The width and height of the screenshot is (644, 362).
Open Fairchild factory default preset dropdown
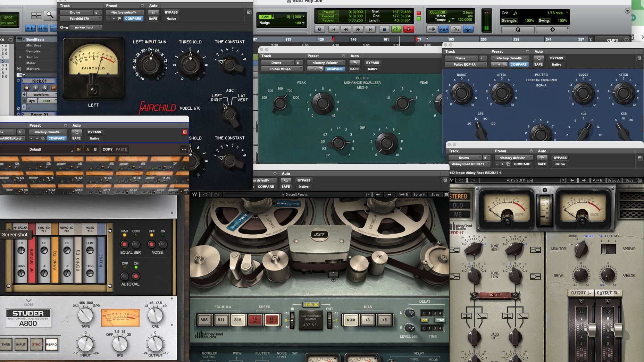click(125, 12)
